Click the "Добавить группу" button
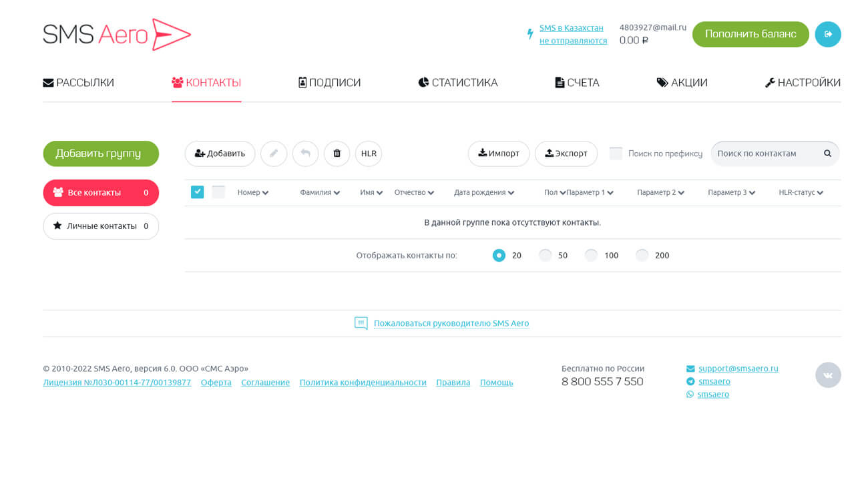 click(101, 154)
